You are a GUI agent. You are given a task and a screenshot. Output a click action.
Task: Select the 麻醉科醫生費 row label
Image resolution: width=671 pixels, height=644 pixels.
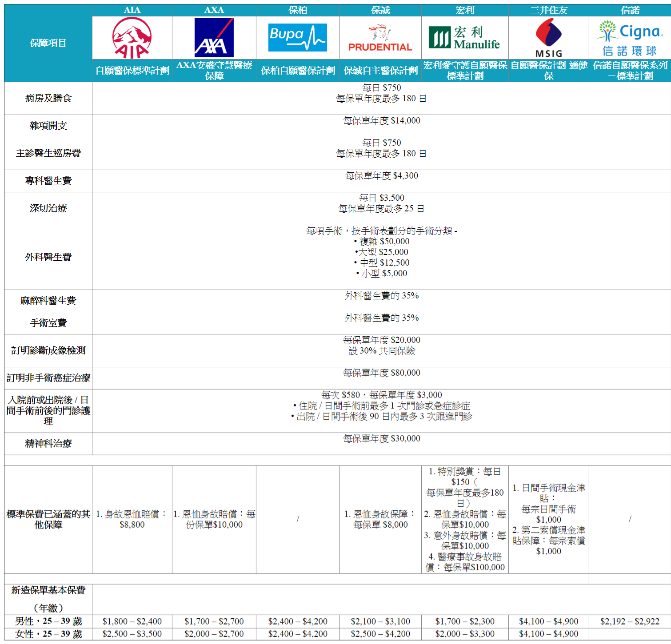click(48, 301)
